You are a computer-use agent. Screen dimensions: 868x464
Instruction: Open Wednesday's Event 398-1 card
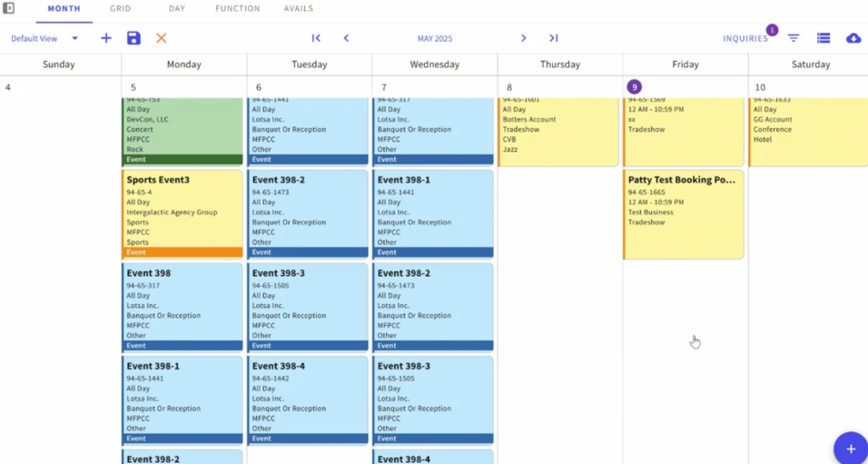coord(433,213)
